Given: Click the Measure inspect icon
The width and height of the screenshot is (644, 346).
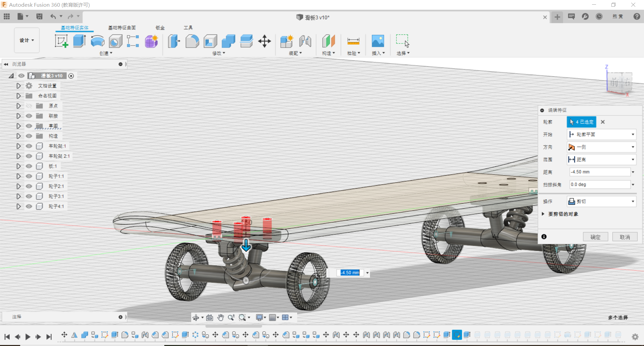Looking at the screenshot, I should click(353, 41).
